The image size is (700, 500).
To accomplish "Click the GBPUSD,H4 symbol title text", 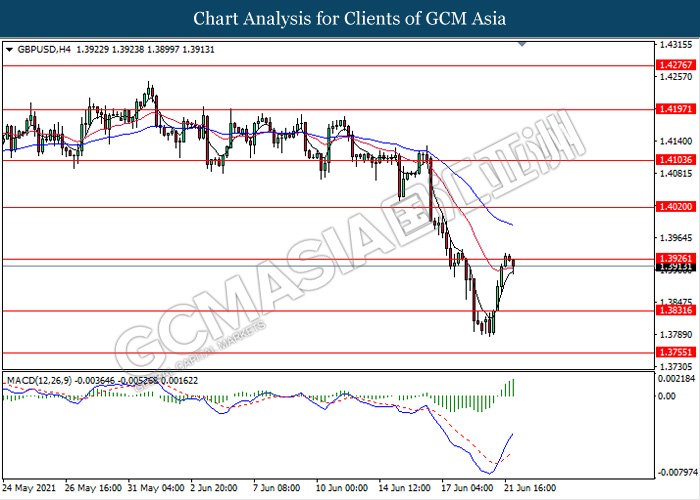I will (x=44, y=50).
